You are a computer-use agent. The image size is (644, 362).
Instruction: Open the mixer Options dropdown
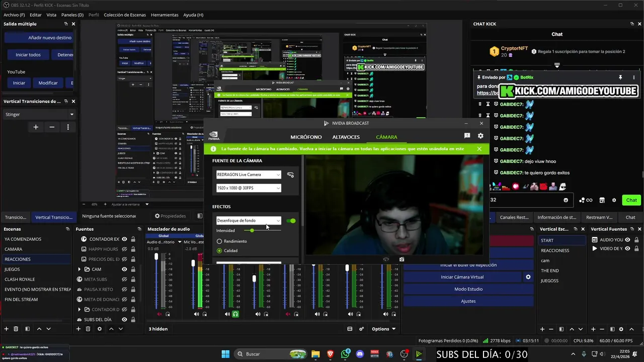click(x=383, y=329)
